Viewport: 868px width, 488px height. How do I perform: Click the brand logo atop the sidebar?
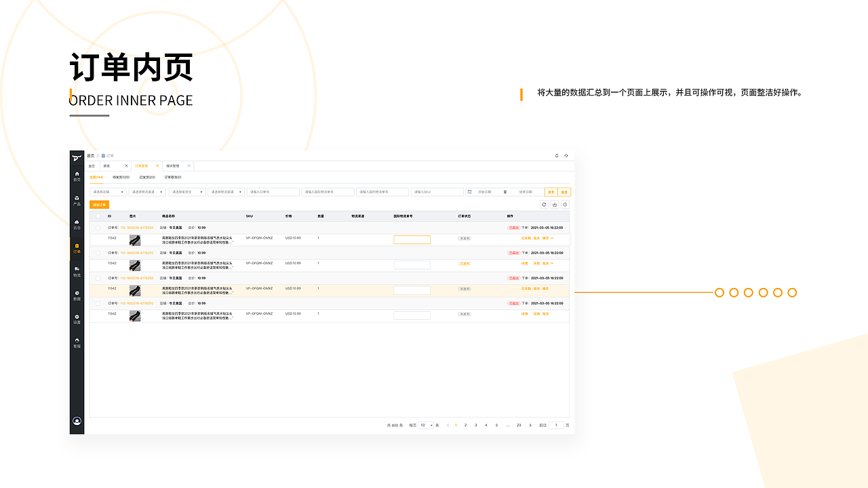(x=77, y=157)
